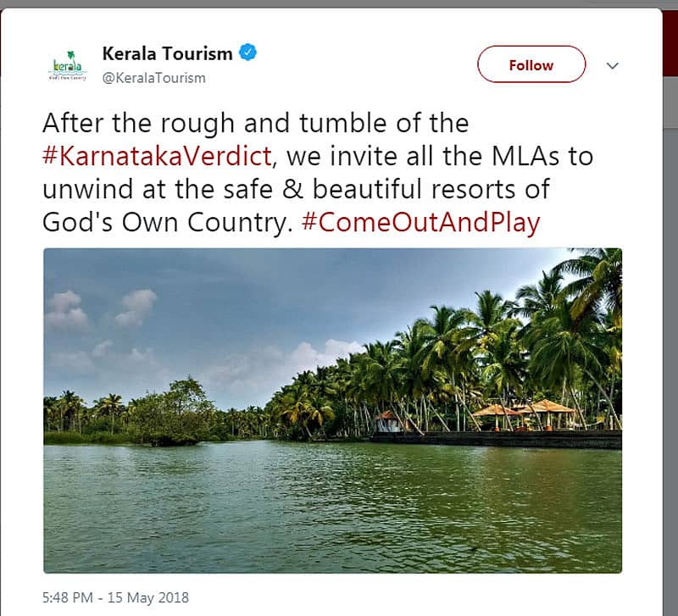Enlarge the backwater photo in the tweet
The width and height of the screenshot is (678, 616).
tap(332, 410)
